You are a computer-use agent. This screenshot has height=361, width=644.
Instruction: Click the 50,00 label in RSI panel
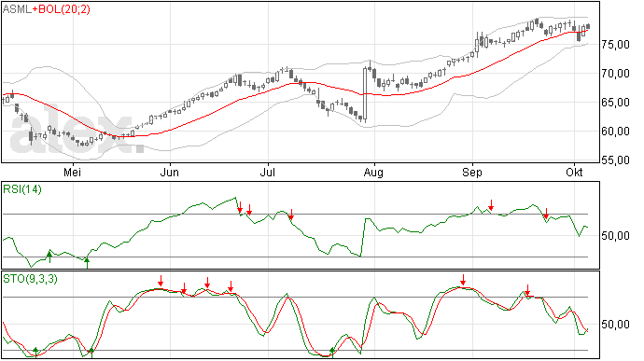click(x=615, y=236)
